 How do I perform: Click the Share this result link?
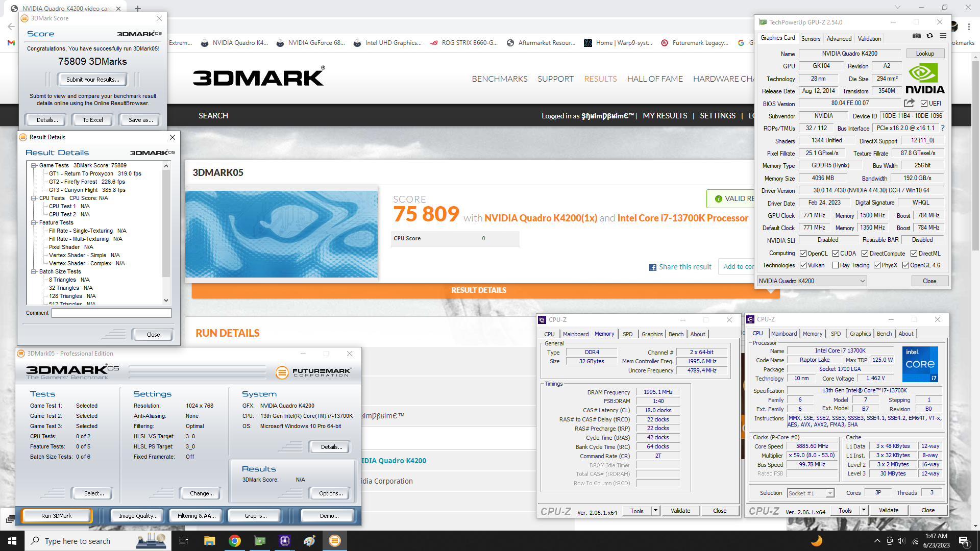pos(685,267)
